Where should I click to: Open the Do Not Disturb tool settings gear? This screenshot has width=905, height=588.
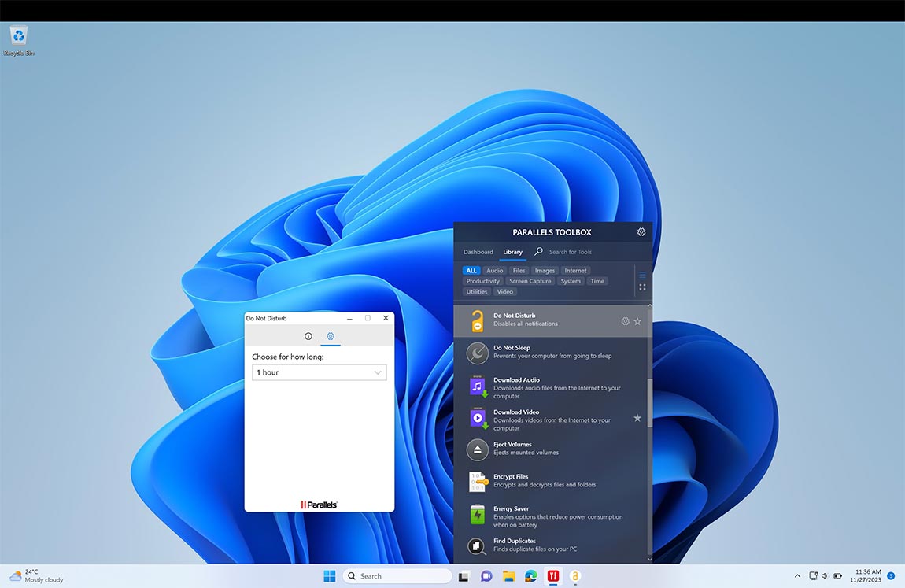(625, 321)
